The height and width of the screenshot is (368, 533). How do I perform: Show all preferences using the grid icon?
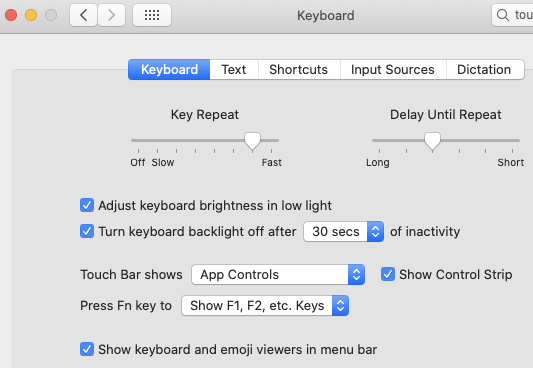point(152,15)
